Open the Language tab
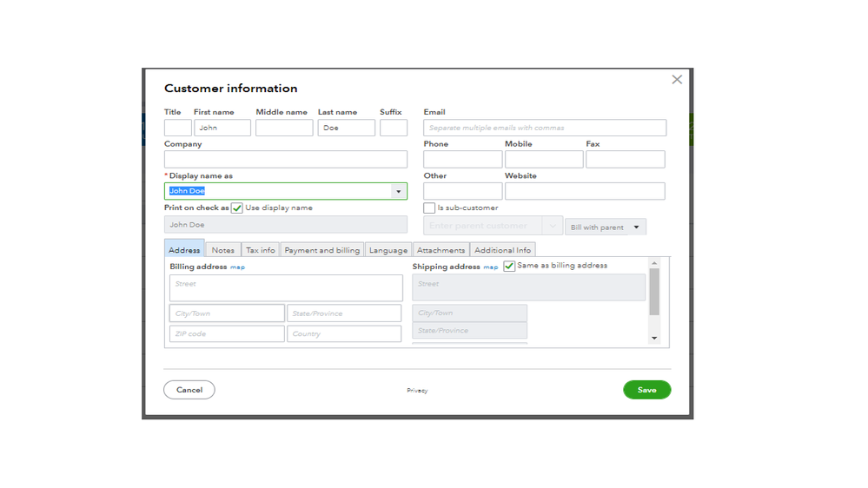Viewport: 868px width, 488px height. pyautogui.click(x=388, y=250)
